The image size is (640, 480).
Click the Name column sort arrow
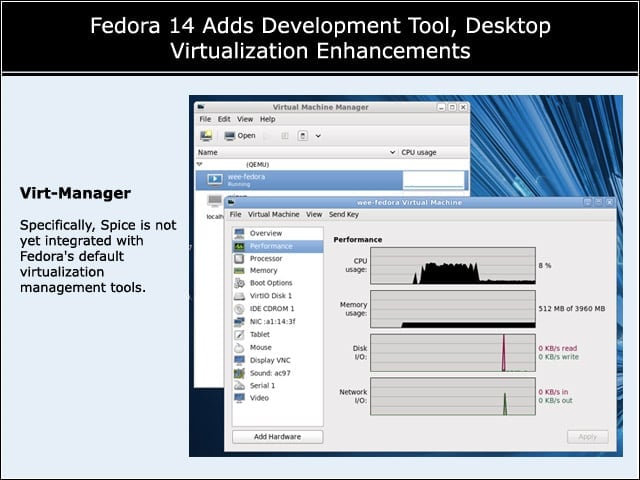click(392, 152)
